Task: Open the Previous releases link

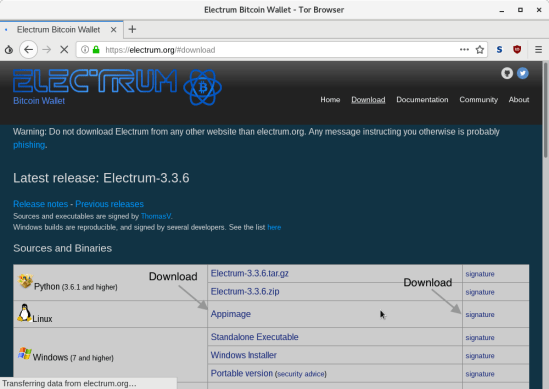Action: [x=109, y=204]
